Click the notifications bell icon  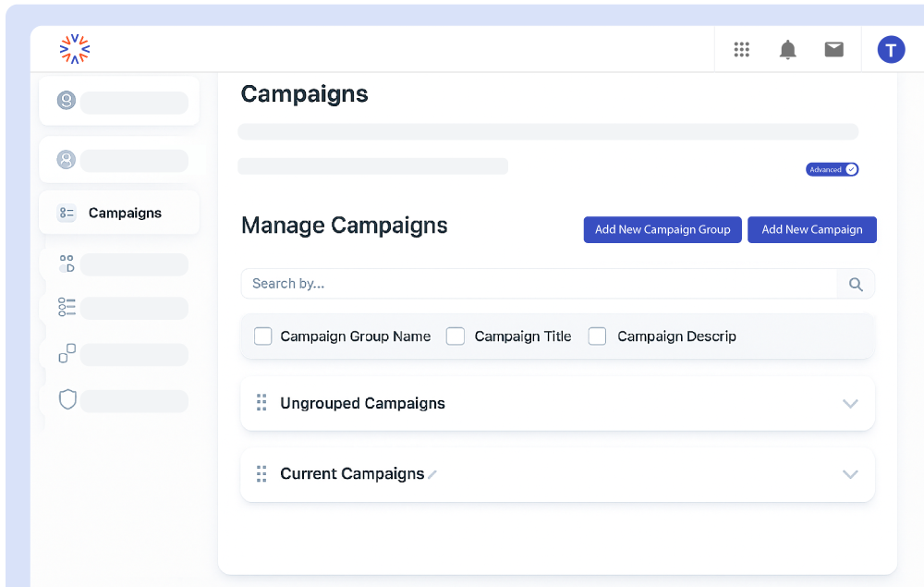point(787,50)
